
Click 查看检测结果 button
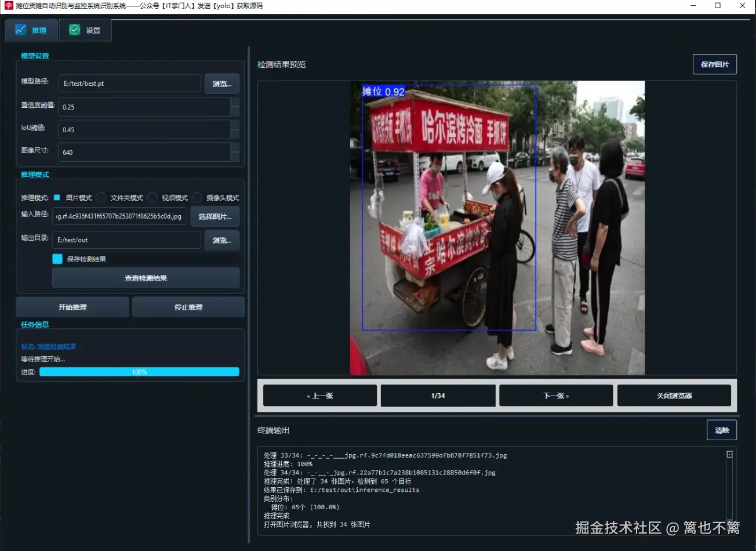click(x=146, y=278)
